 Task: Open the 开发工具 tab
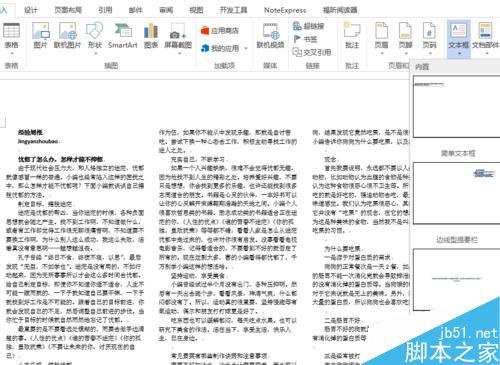233,10
